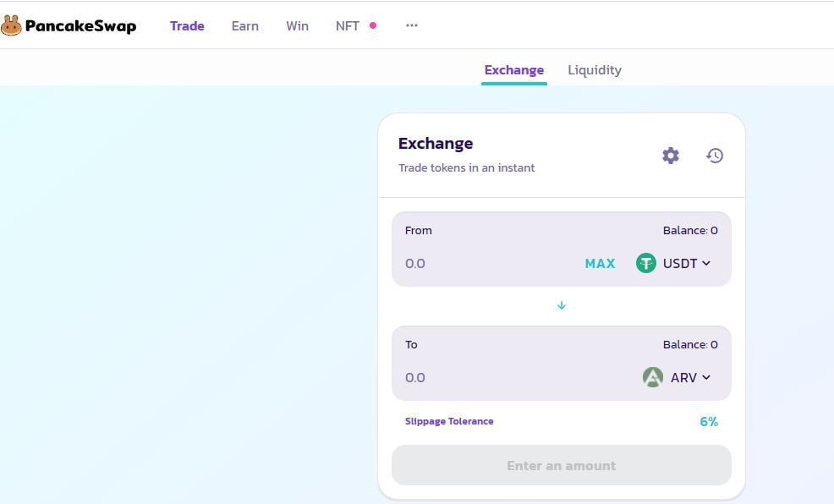Click the PancakeSwap bunny logo
The height and width of the screenshot is (504, 834).
tap(12, 26)
